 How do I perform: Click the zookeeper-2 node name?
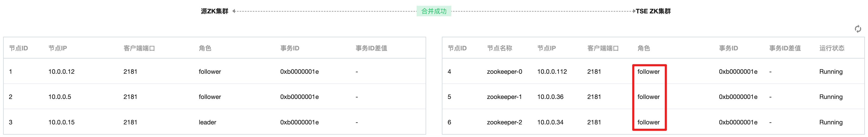pos(504,122)
